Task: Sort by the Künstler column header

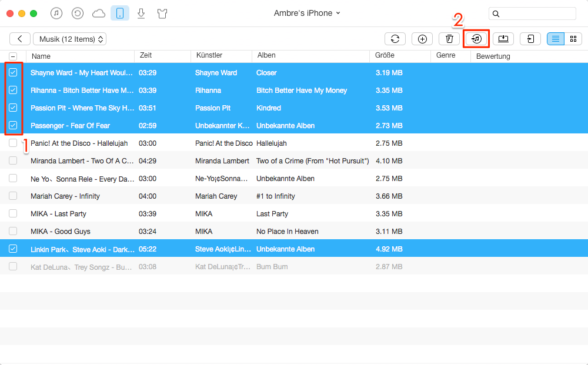Action: point(209,55)
